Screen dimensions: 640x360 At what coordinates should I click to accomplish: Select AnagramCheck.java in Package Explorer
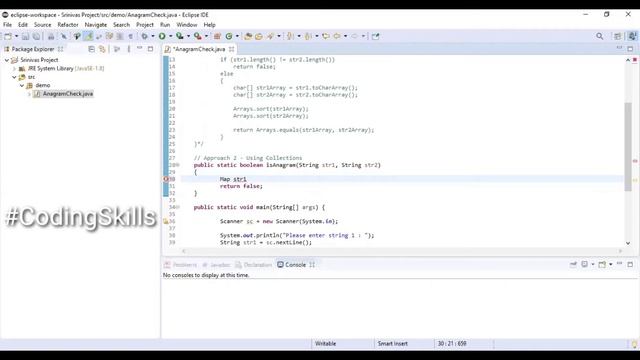[x=63, y=94]
